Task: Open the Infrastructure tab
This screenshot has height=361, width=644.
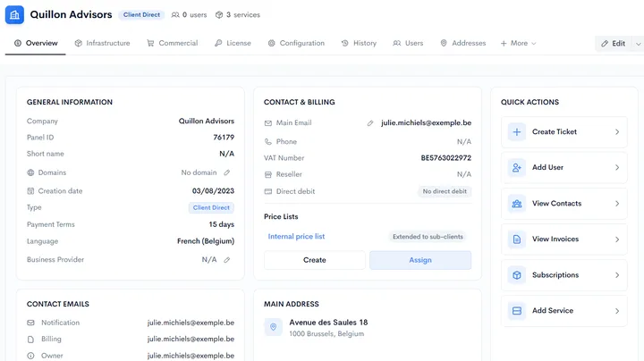Action: coord(102,43)
